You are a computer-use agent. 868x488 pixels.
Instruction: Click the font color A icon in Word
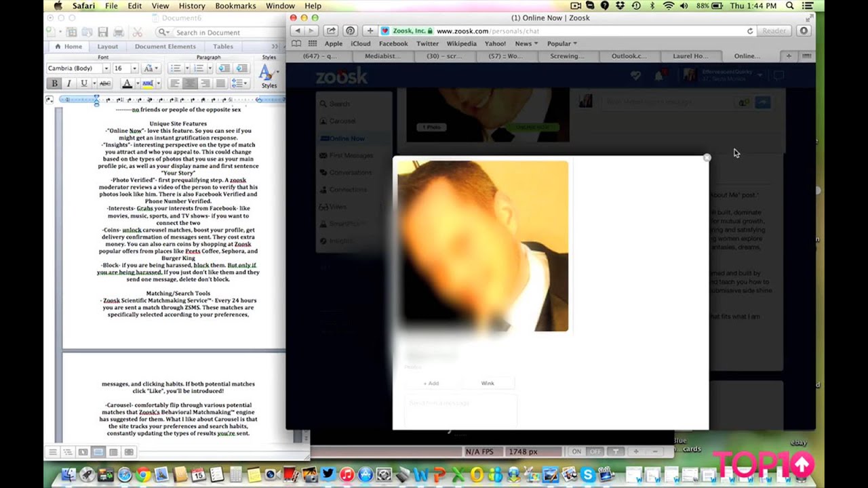tap(126, 83)
